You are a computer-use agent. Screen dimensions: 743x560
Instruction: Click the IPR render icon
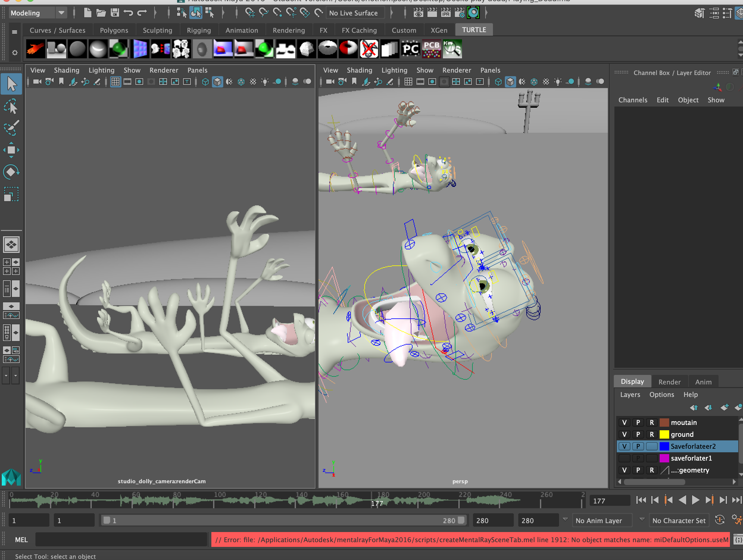[x=446, y=13]
